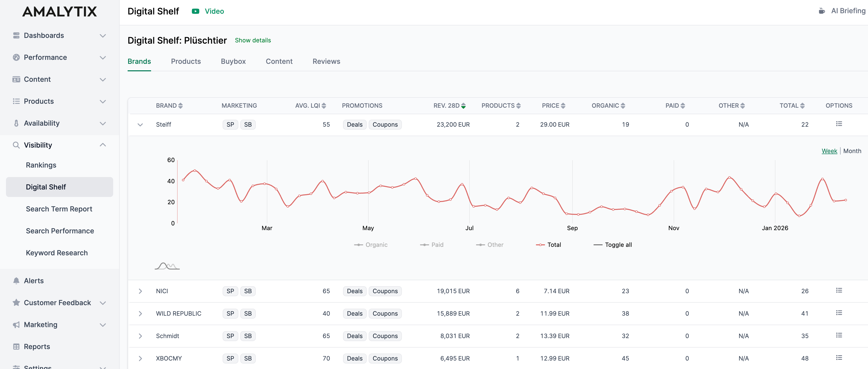Toggle the Paid series in chart legend
This screenshot has width=868, height=369.
point(432,245)
